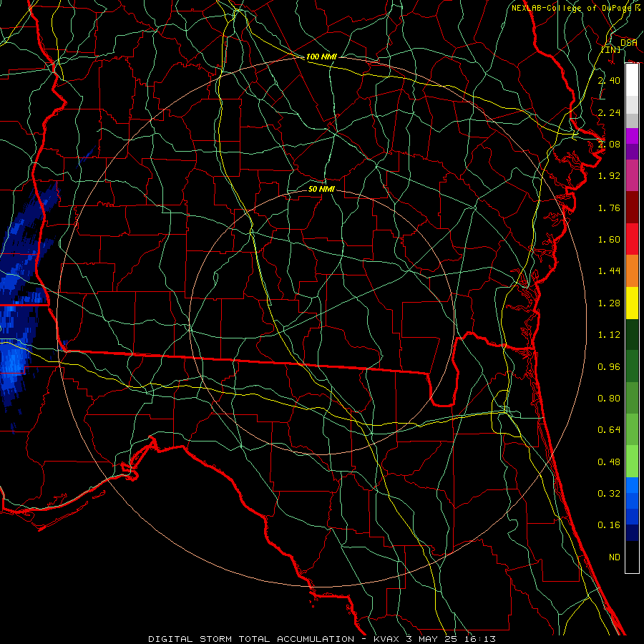Viewport: 644px width, 644px height.
Task: Select the white swatch atop the legend
Action: [632, 79]
